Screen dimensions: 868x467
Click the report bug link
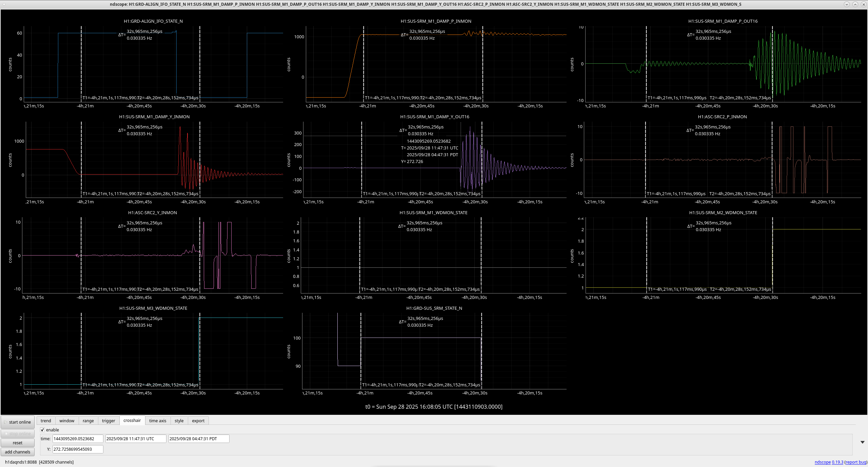[856, 462]
